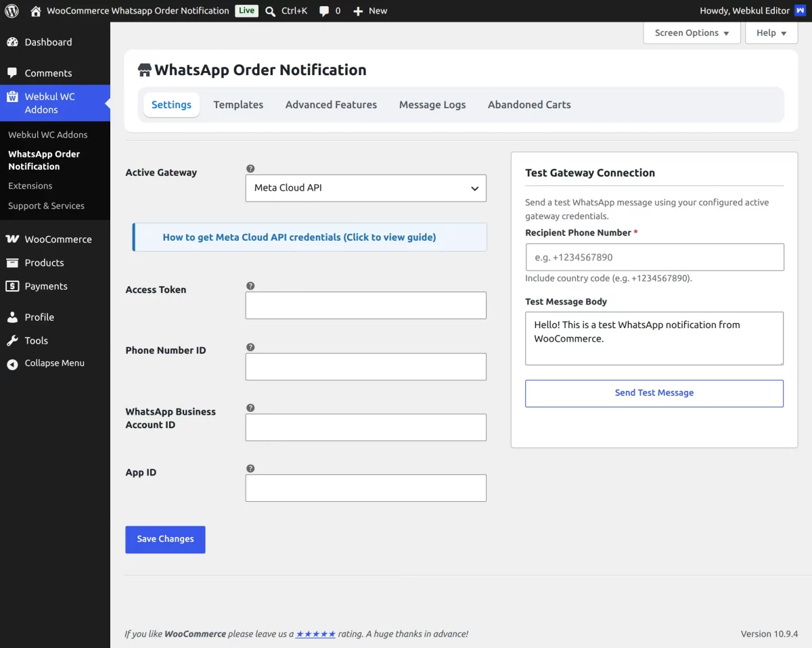Click the Collapse Menu arrow icon
This screenshot has height=648, width=812.
click(12, 364)
